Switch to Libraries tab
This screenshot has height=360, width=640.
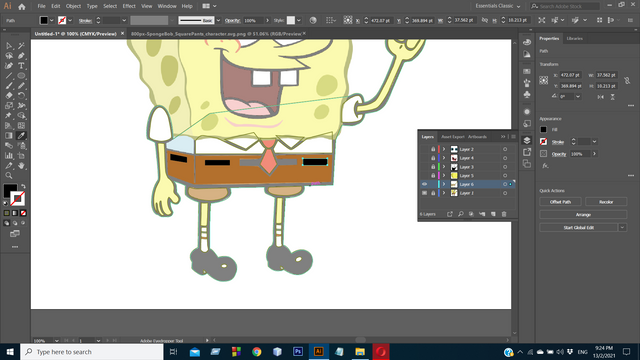click(x=575, y=38)
